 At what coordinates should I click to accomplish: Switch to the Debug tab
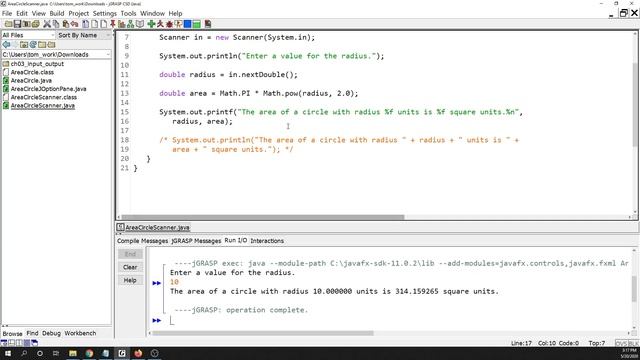(x=51, y=333)
